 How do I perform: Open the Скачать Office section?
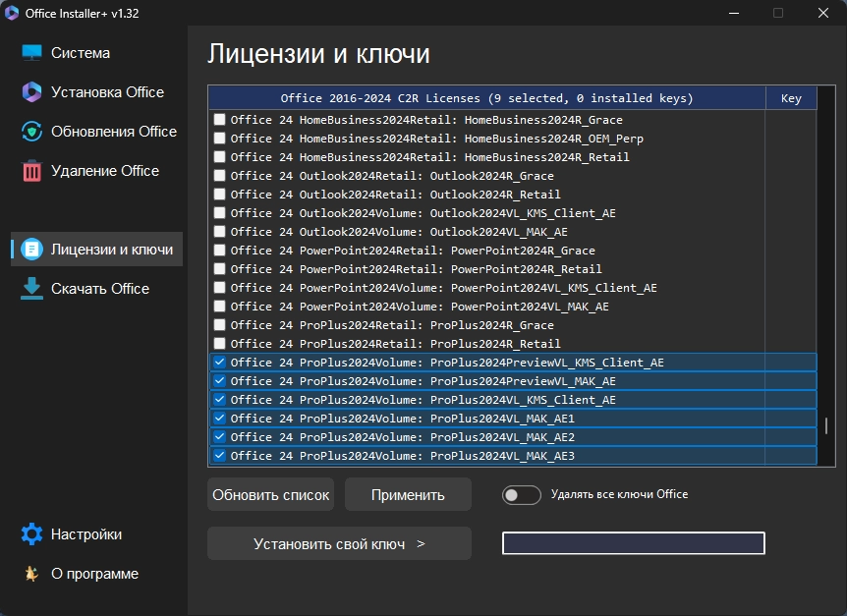[x=100, y=289]
